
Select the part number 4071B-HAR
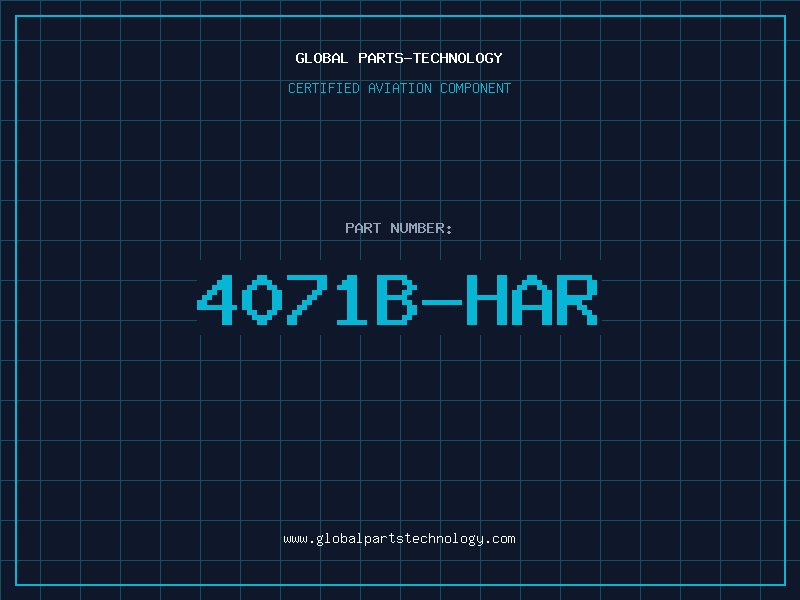click(x=397, y=300)
